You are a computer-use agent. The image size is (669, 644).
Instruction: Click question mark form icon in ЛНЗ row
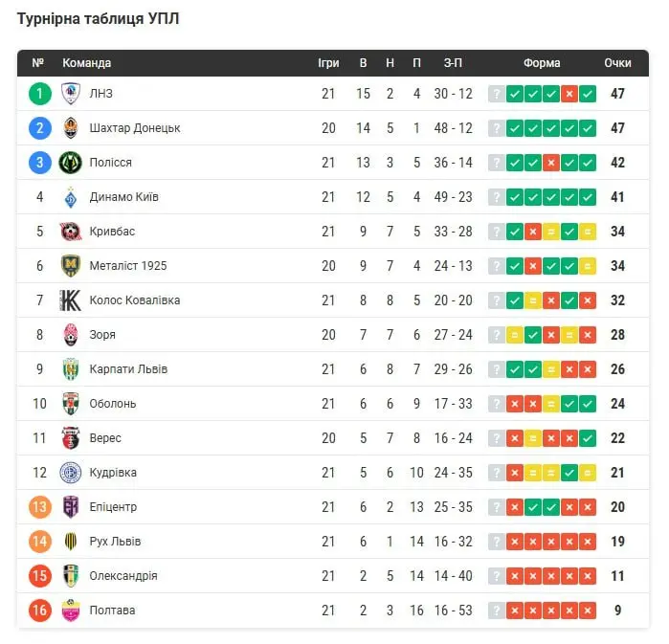[x=496, y=94]
